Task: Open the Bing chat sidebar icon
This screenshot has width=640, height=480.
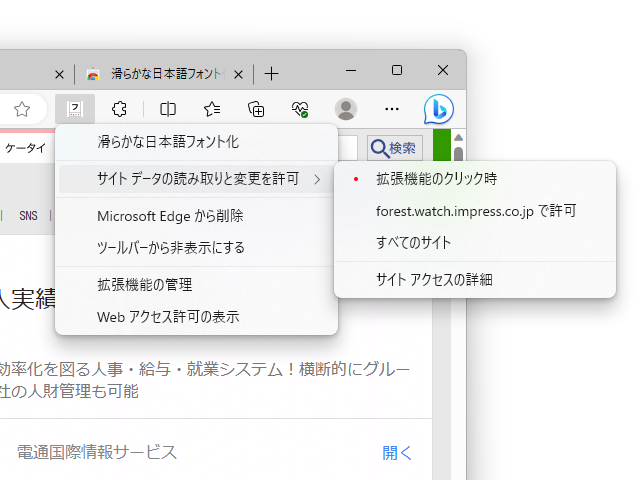Action: click(x=439, y=109)
